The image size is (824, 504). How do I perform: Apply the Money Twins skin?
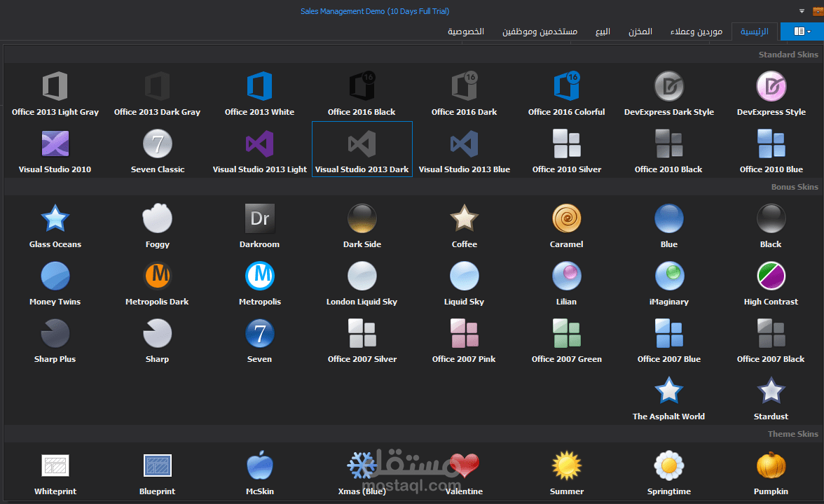(x=55, y=283)
